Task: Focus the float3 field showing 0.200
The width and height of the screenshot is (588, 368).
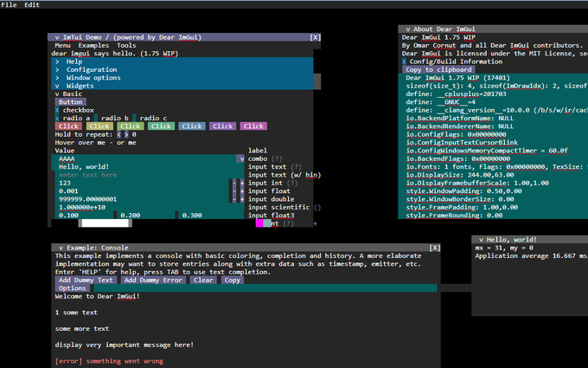Action: coord(146,215)
